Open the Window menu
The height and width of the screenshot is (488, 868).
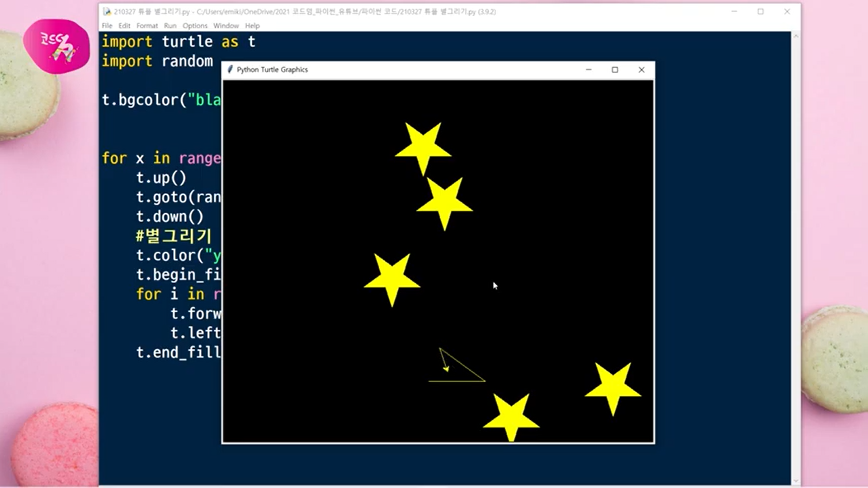pyautogui.click(x=226, y=26)
